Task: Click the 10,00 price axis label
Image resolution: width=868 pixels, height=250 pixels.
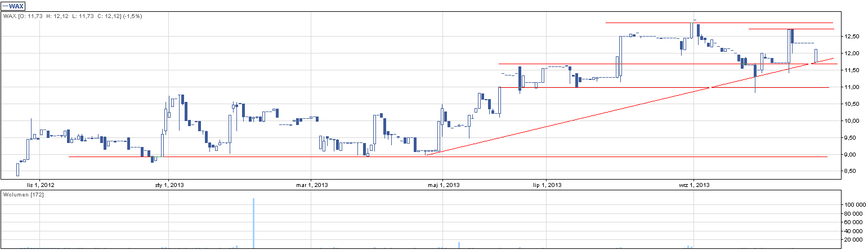Action: click(851, 120)
